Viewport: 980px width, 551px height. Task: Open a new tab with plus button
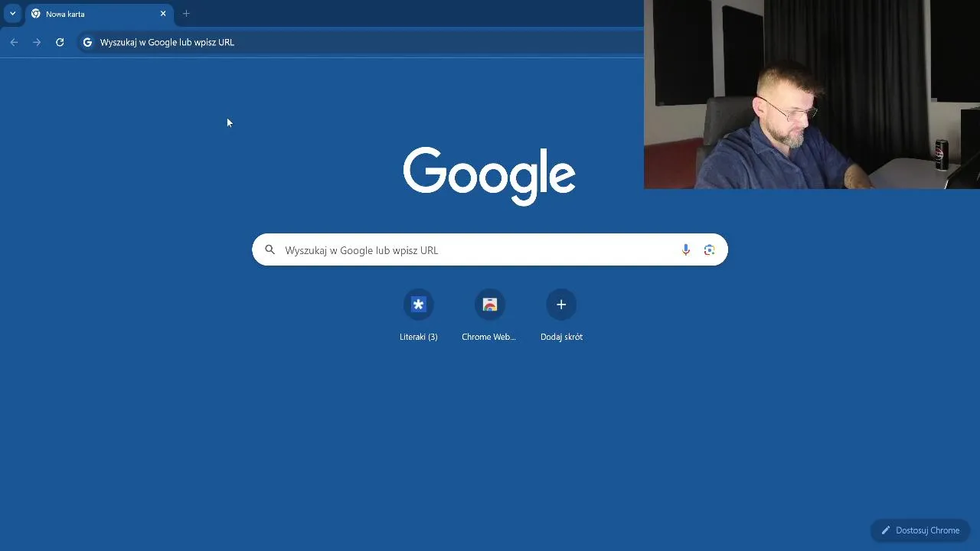(x=186, y=14)
